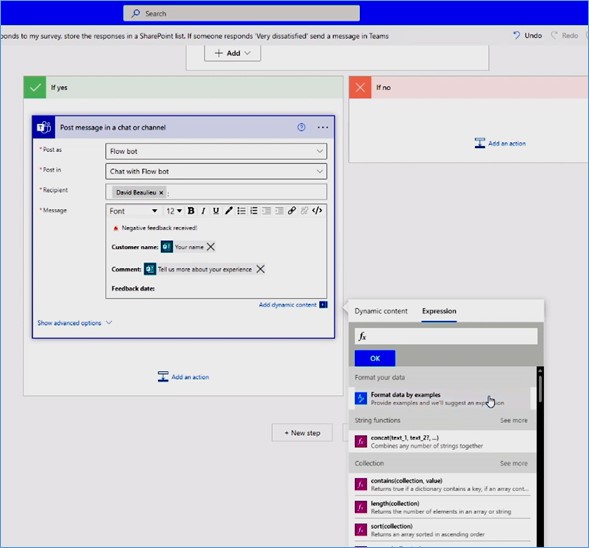589x548 pixels.
Task: Select the concat(text_1, text_2?, ...) function
Action: pos(443,441)
